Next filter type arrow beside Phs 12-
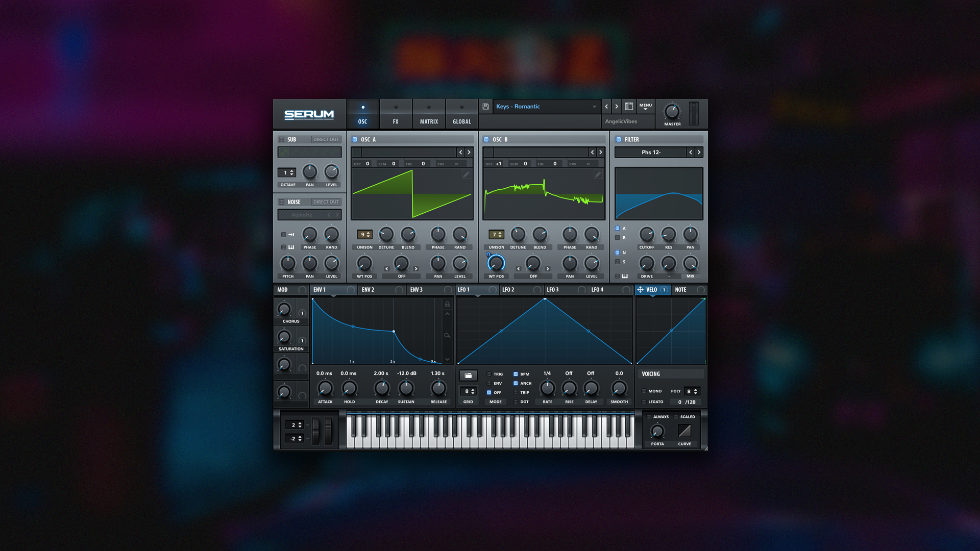This screenshot has width=980, height=551. pyautogui.click(x=699, y=152)
